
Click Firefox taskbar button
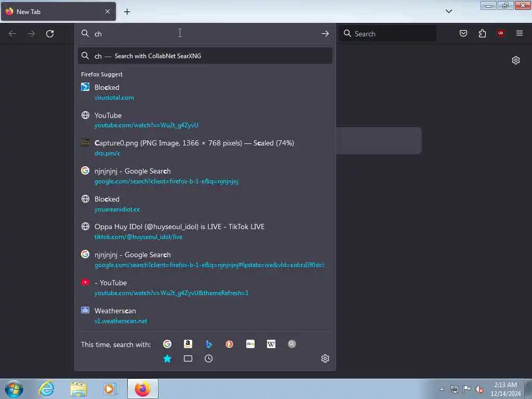pos(143,389)
